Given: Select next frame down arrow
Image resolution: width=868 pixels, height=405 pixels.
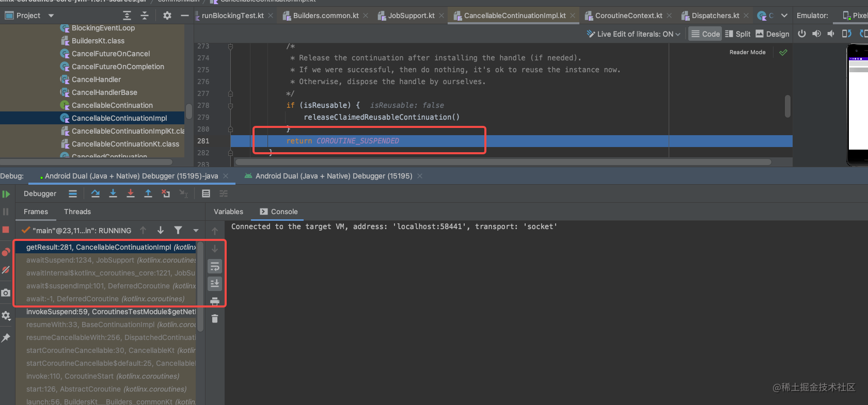Looking at the screenshot, I should click(x=161, y=230).
